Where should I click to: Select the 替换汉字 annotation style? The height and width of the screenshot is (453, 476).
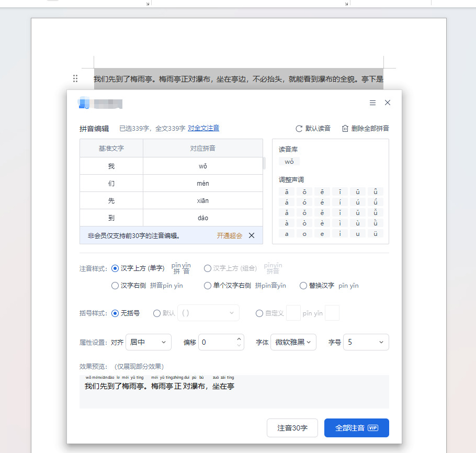[303, 286]
